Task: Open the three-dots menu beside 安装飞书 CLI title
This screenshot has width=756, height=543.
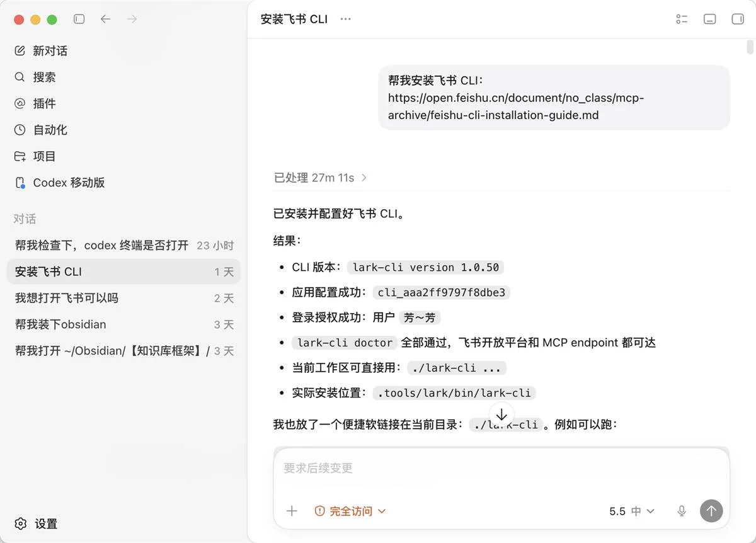Action: (x=345, y=20)
